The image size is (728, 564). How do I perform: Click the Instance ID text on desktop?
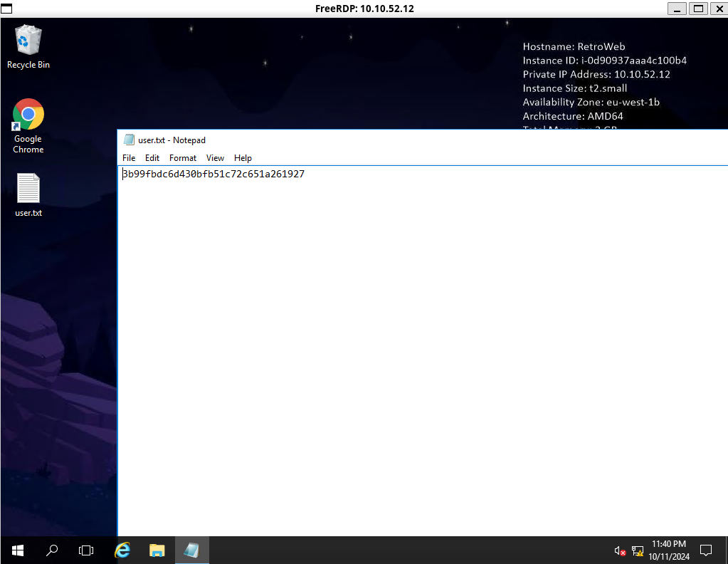[x=604, y=61]
